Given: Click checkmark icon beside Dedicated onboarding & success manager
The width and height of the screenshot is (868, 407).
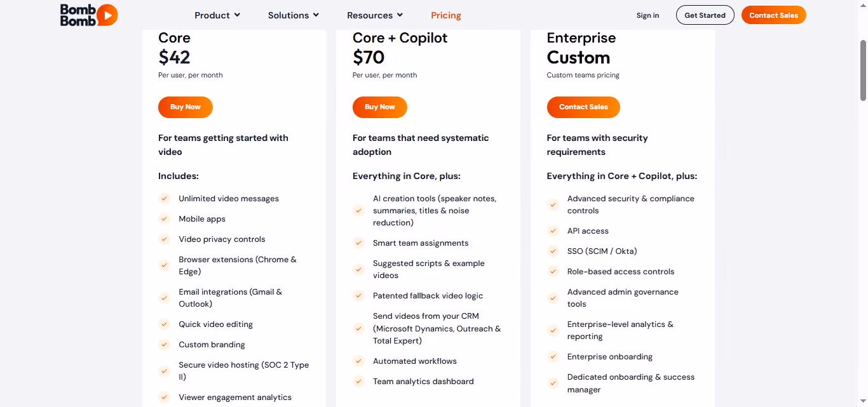Looking at the screenshot, I should pos(553,383).
